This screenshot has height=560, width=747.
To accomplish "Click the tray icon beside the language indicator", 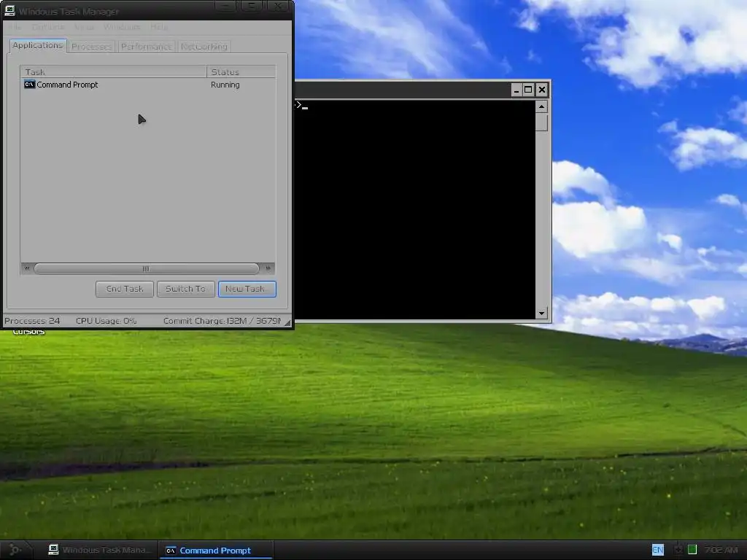I will point(678,550).
